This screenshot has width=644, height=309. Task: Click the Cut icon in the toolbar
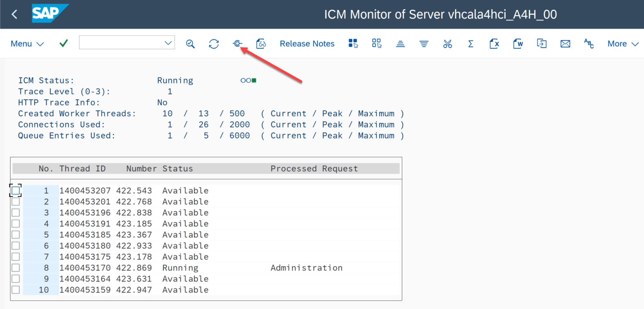tap(447, 44)
